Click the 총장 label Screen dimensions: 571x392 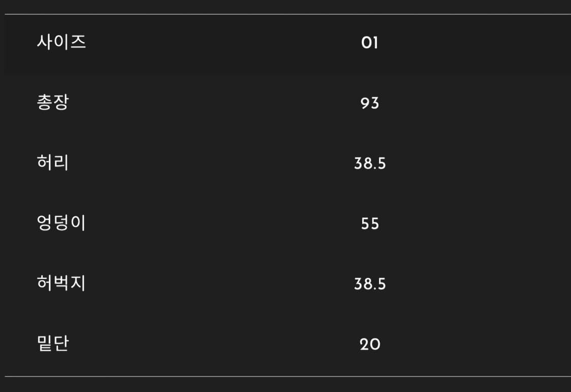coord(53,103)
